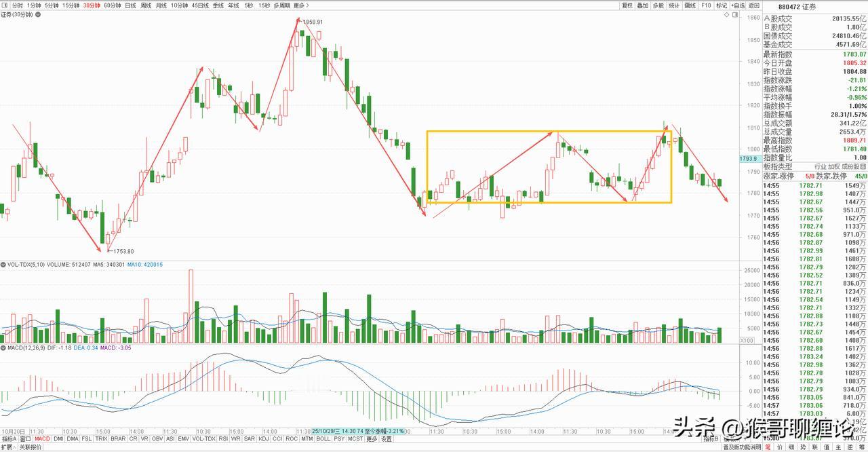Add to watchlist with +自选
Screen dimensions: 868x452
coord(738,5)
